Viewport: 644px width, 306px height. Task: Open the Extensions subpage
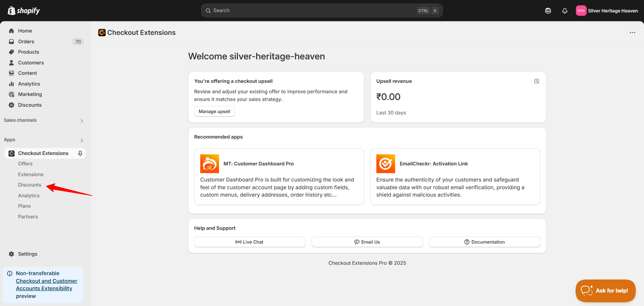(x=31, y=174)
